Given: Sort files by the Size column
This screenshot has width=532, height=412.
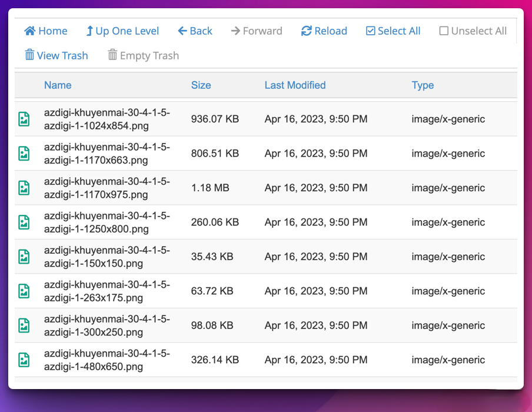Looking at the screenshot, I should tap(201, 85).
